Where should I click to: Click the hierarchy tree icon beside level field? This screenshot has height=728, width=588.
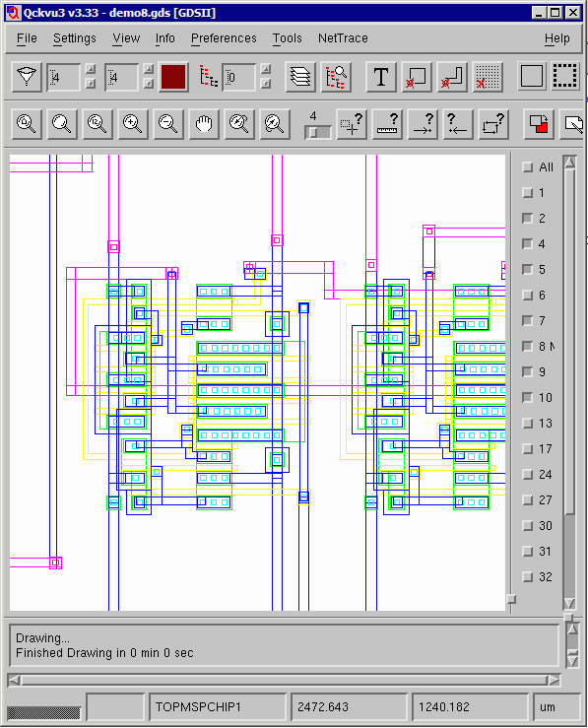click(209, 77)
